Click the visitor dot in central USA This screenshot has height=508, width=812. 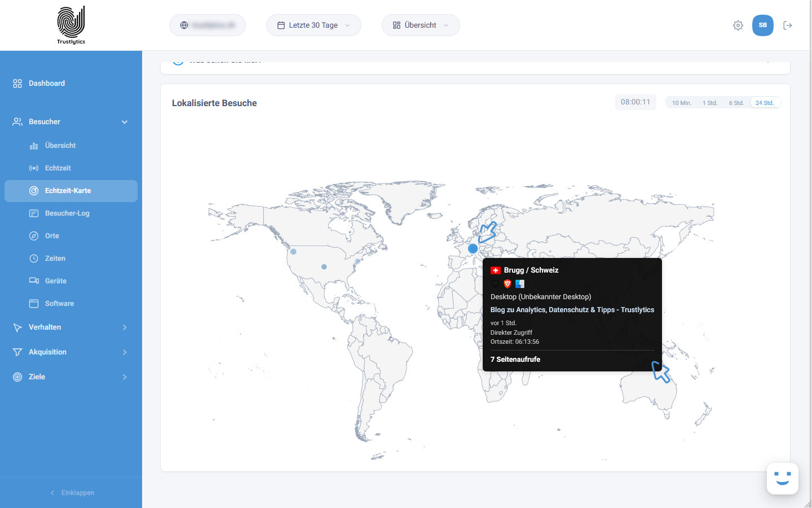pyautogui.click(x=324, y=267)
